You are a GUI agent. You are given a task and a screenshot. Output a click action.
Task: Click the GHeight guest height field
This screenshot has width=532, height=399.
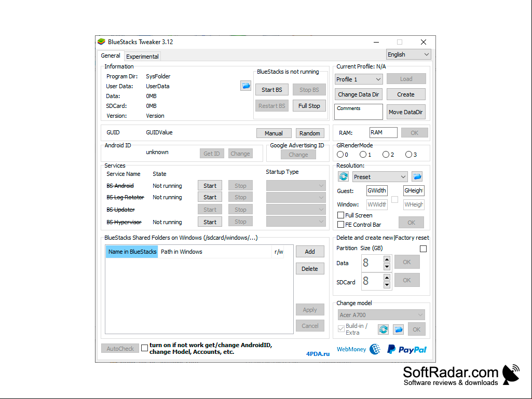point(414,190)
